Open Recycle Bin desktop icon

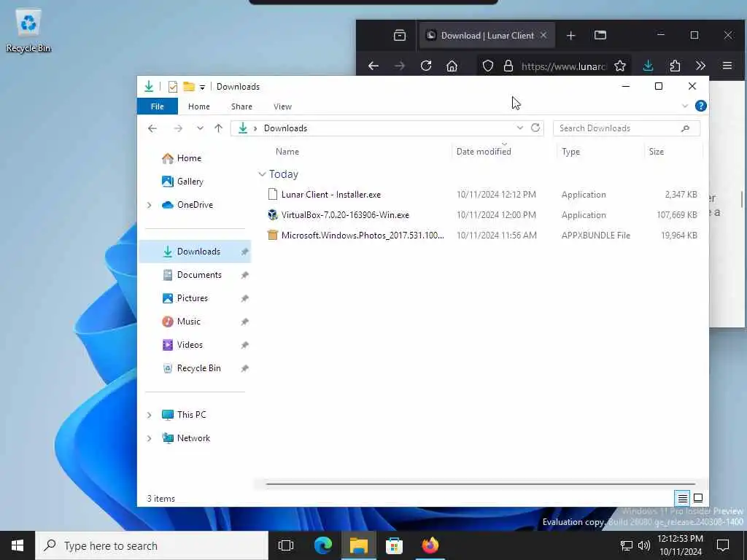(28, 31)
